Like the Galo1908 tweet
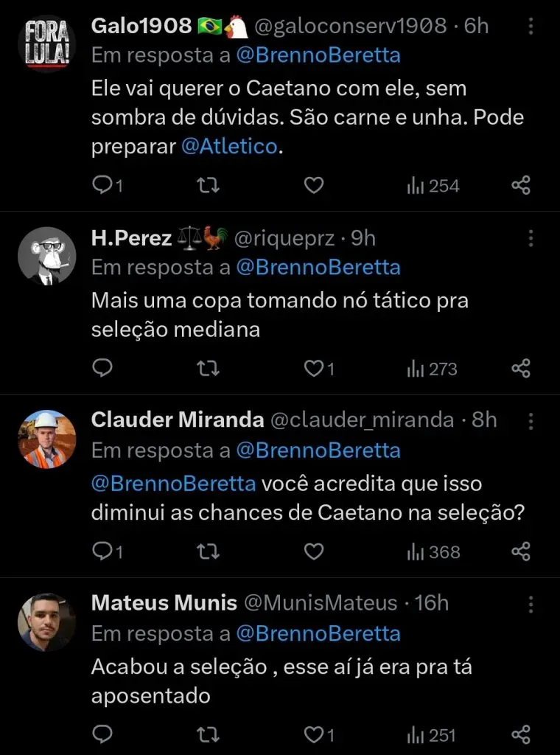 (314, 185)
